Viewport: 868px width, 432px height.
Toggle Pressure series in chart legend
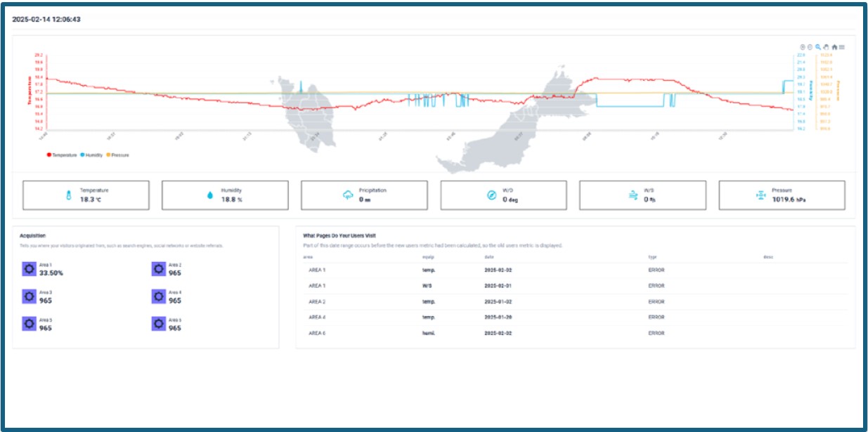point(117,155)
